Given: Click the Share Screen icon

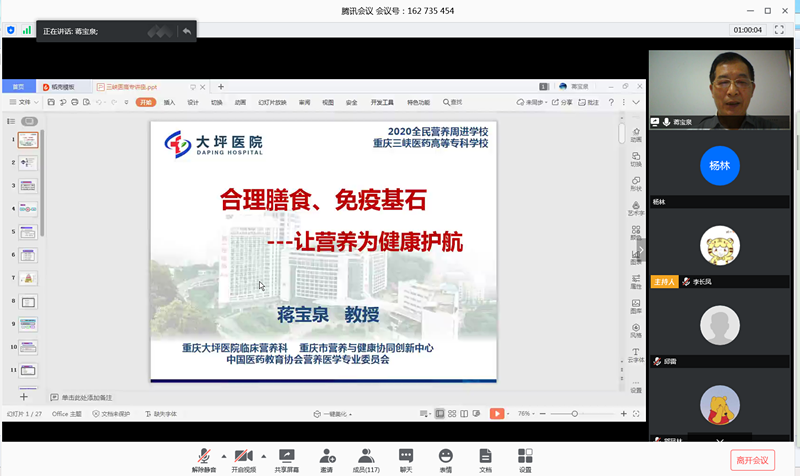Looking at the screenshot, I should [286, 456].
